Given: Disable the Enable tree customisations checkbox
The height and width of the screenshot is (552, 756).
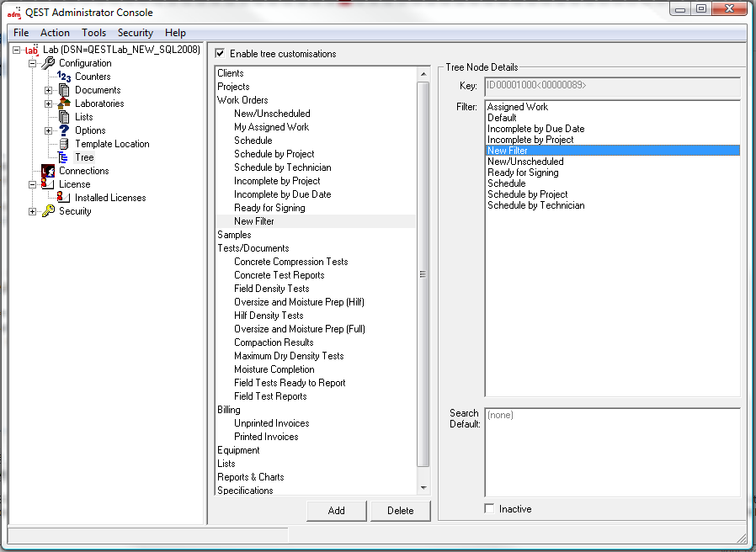Looking at the screenshot, I should [221, 54].
